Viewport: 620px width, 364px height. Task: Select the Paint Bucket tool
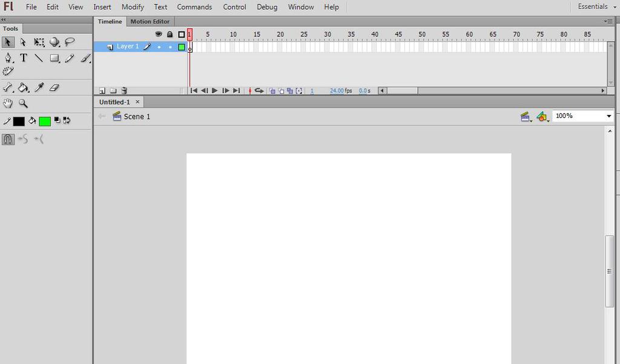click(24, 87)
